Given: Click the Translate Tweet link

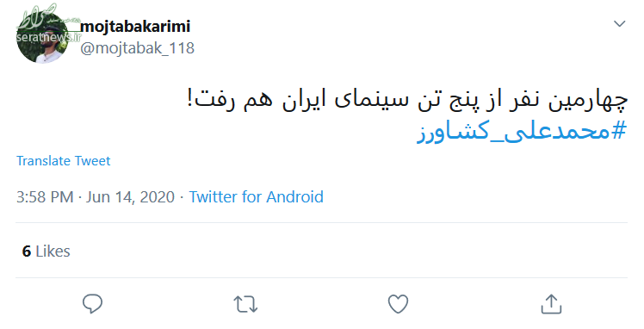Looking at the screenshot, I should [x=63, y=160].
